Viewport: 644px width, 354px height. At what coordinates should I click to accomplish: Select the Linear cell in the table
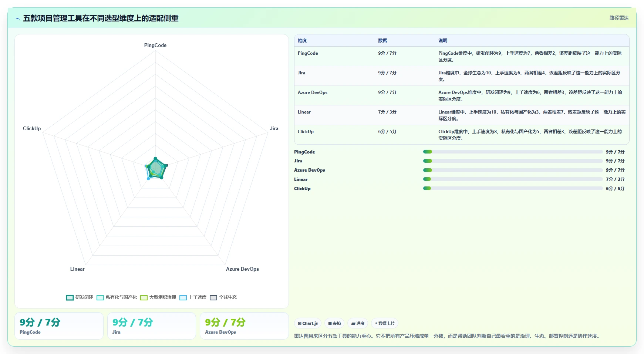pos(304,112)
